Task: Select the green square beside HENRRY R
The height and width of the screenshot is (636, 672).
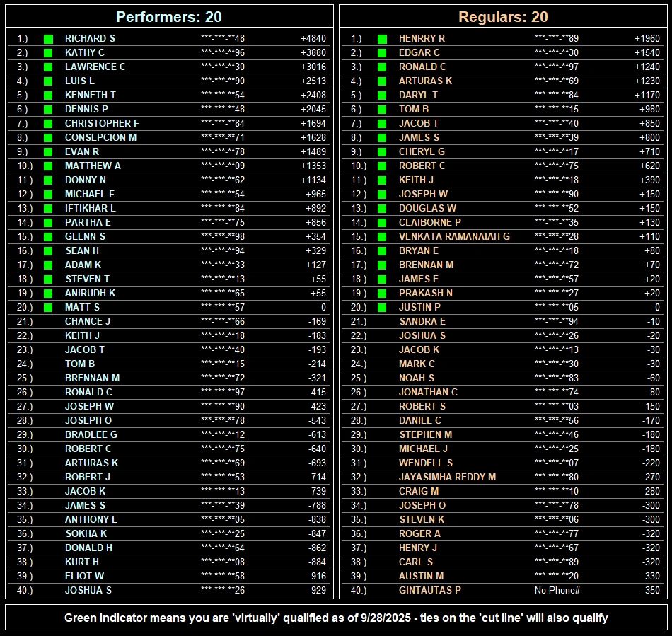Action: (x=382, y=39)
